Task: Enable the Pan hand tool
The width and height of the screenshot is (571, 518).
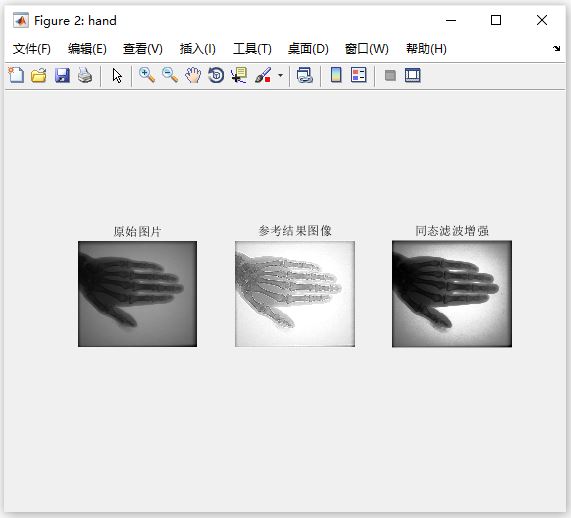Action: pos(193,75)
